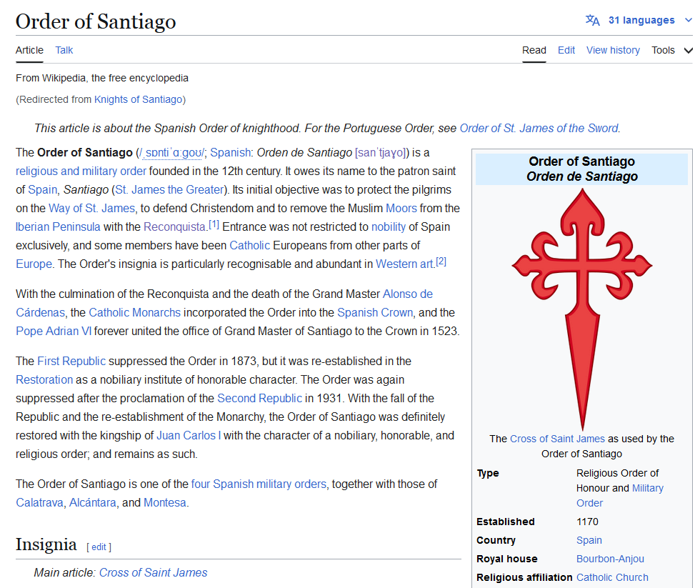Viewport: 700px width, 588px height.
Task: Follow the Knights of Santiago redirect link
Action: [138, 99]
